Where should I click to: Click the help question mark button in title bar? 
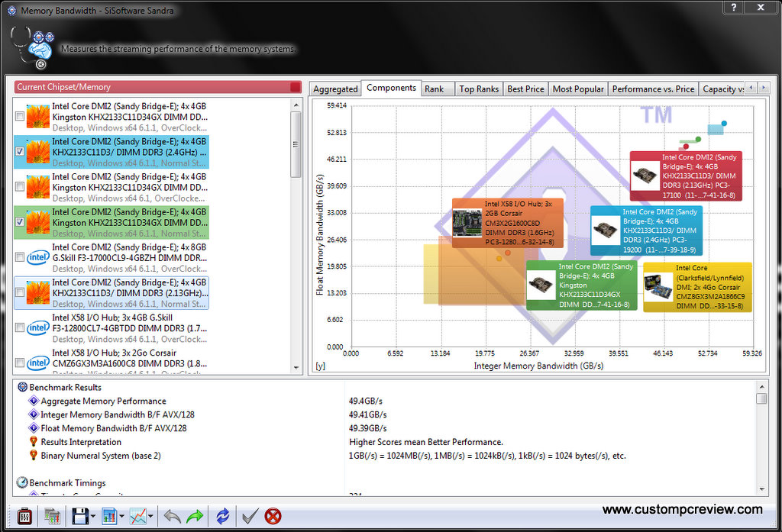(x=734, y=7)
